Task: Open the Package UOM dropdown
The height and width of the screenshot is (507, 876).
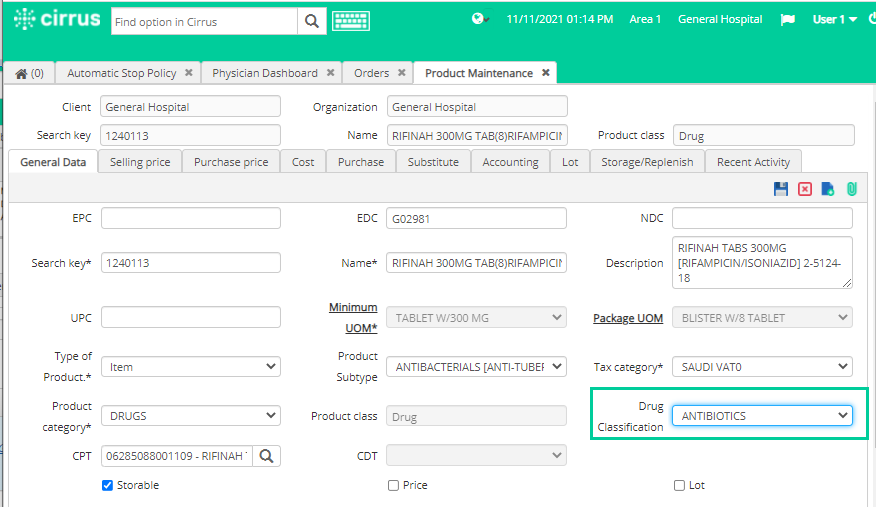Action: 762,318
